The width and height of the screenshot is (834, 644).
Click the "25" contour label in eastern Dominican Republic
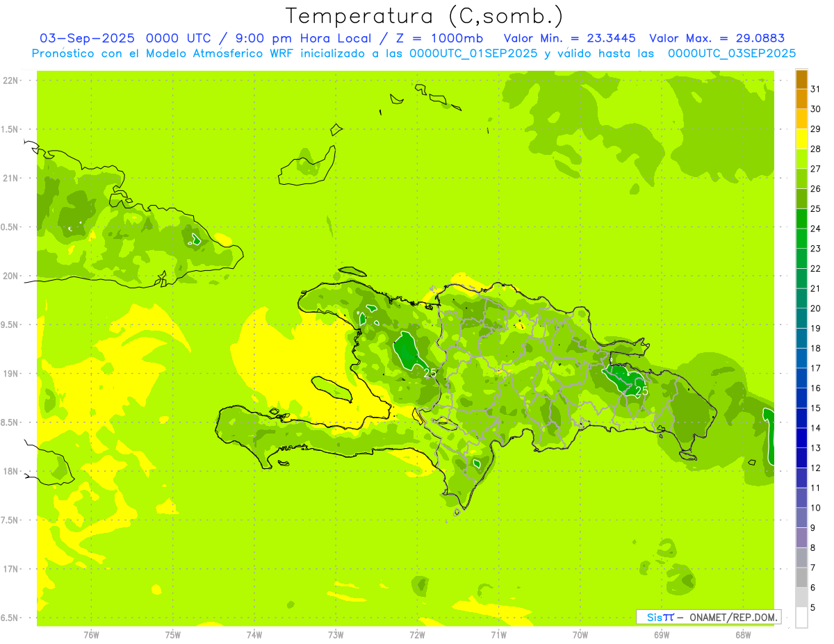click(x=641, y=391)
